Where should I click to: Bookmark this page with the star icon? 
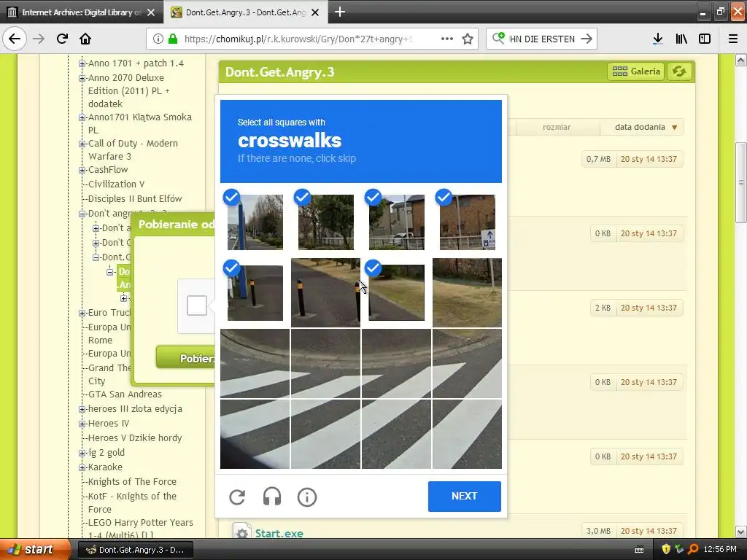point(468,39)
